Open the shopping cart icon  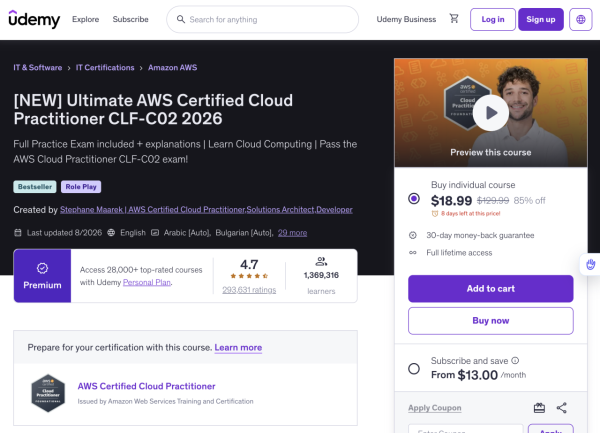click(454, 18)
